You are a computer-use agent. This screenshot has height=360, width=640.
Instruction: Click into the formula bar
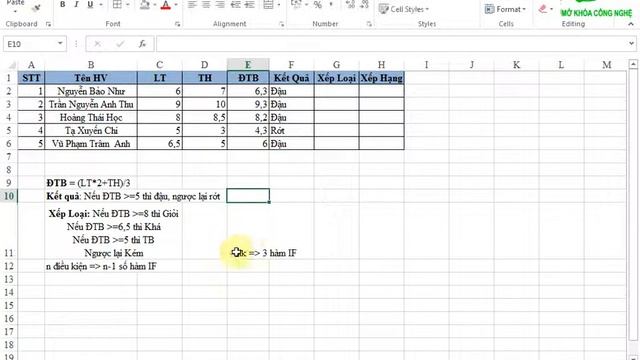[391, 44]
